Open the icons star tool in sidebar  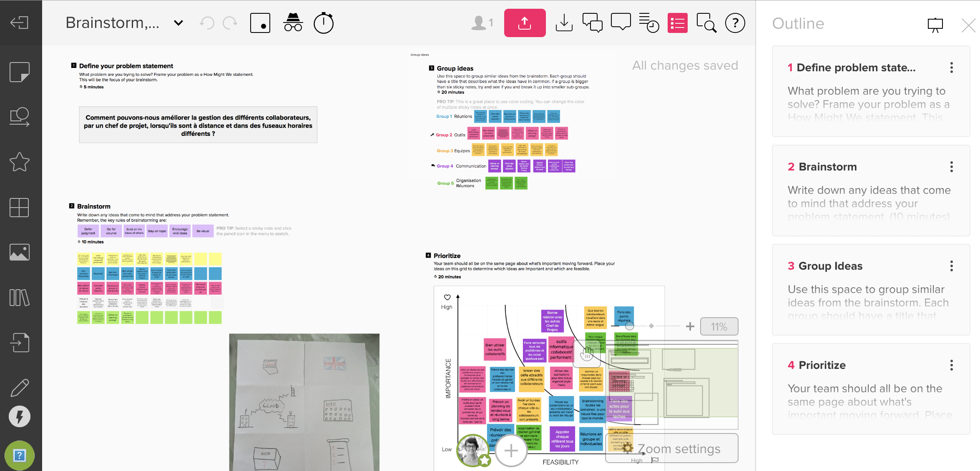(20, 162)
